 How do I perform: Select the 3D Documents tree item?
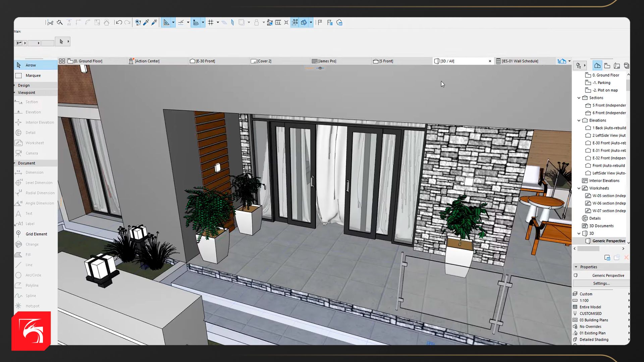coord(598,226)
